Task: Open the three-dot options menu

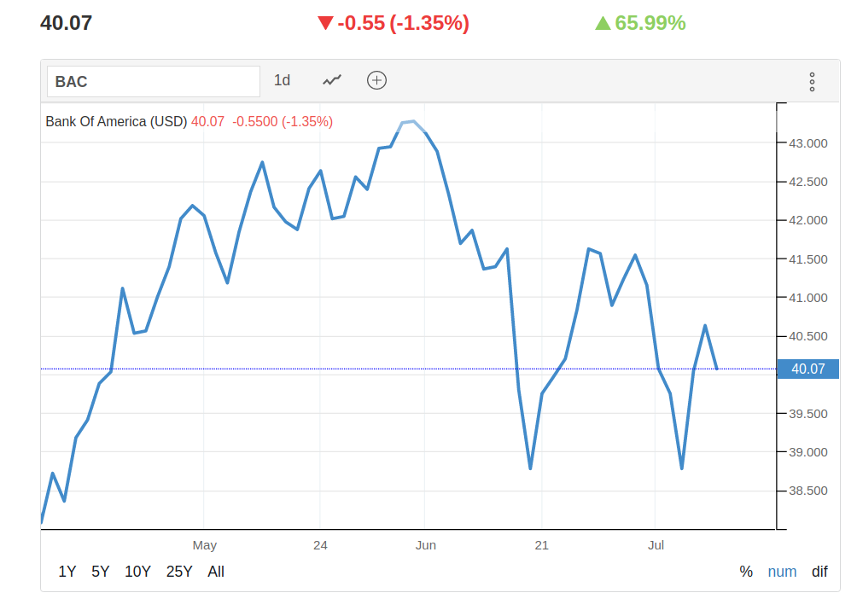Action: point(812,82)
